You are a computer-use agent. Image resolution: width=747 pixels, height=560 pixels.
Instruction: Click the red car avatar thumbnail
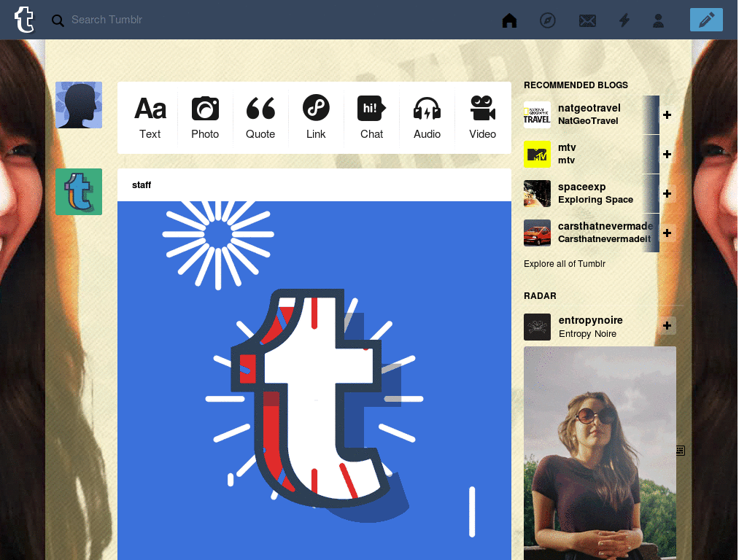click(x=537, y=233)
